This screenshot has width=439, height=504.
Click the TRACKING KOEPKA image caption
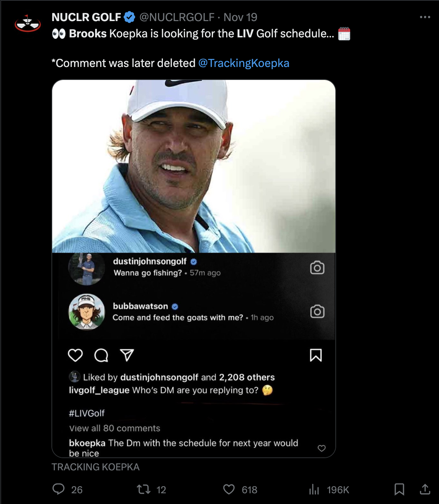tap(95, 467)
